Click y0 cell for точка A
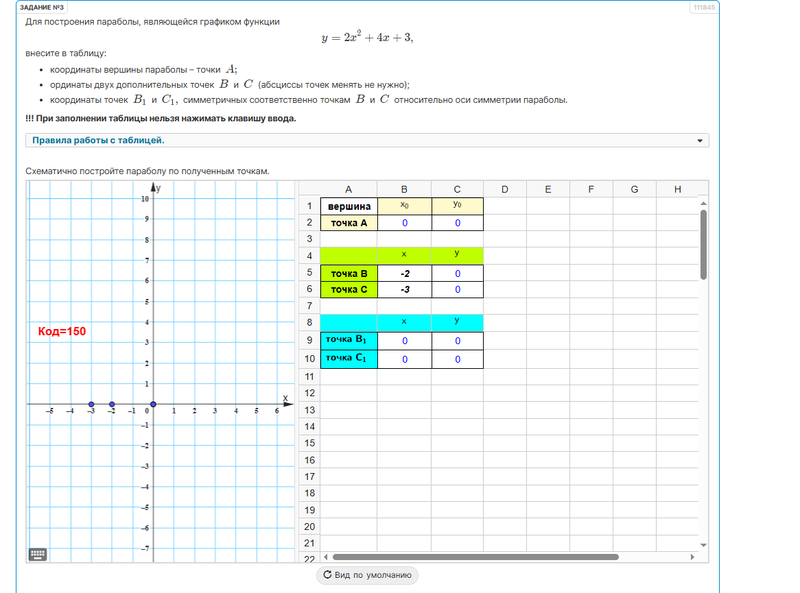The height and width of the screenshot is (593, 800). click(457, 223)
